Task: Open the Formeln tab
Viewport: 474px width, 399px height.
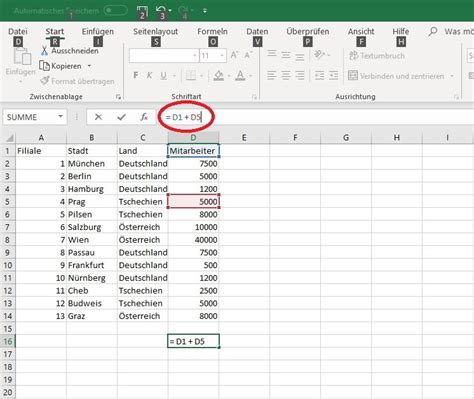Action: [212, 31]
